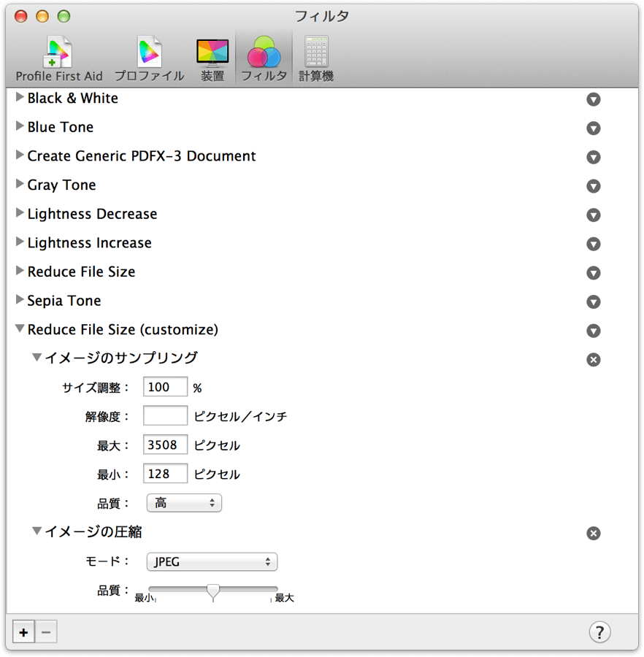Collapse the イメージのサンプリング section
This screenshot has width=644, height=657.
[x=37, y=357]
